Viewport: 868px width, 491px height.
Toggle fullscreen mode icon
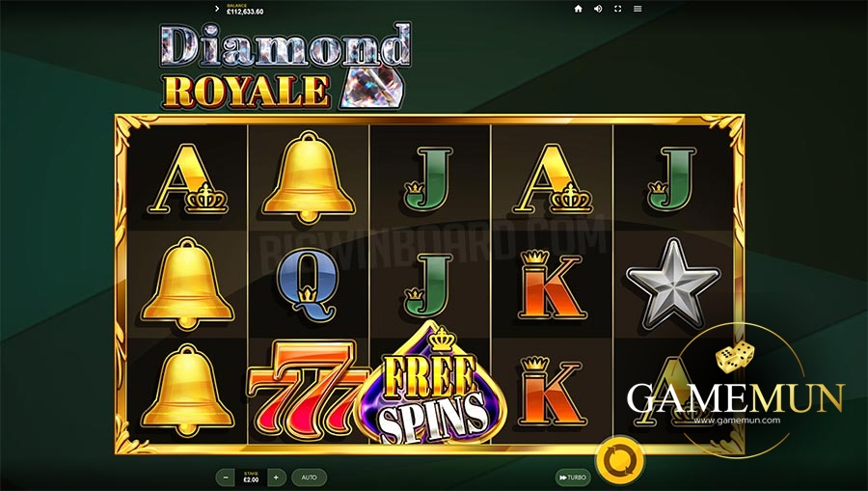[x=618, y=9]
